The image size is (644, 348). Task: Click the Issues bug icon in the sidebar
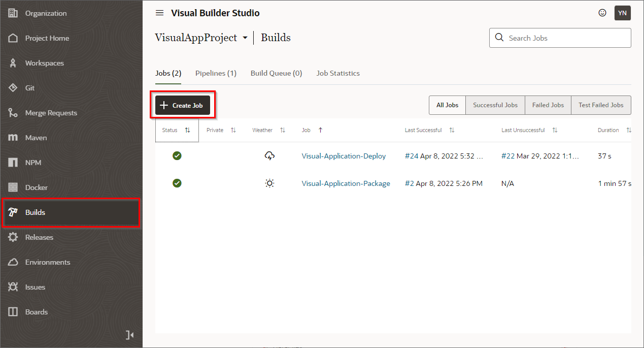coord(14,287)
